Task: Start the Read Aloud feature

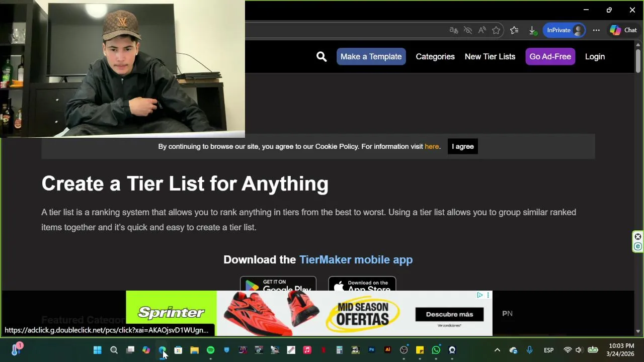Action: (482, 30)
